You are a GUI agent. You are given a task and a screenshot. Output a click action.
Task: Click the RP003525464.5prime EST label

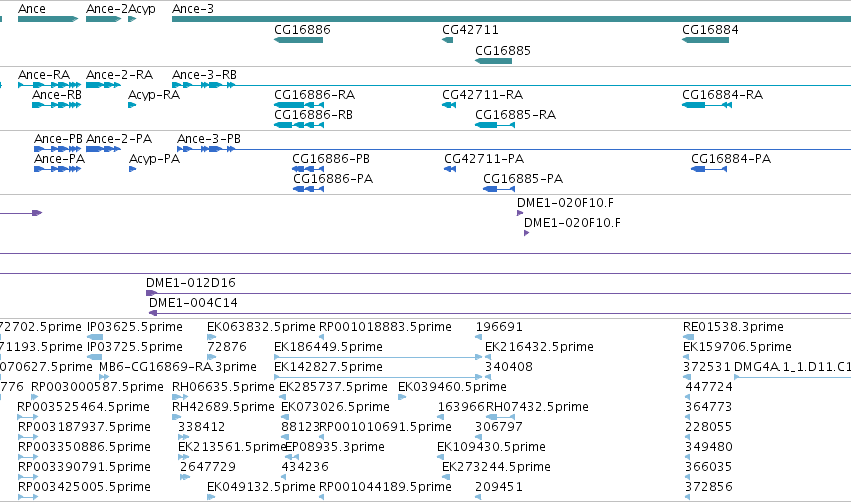point(84,406)
